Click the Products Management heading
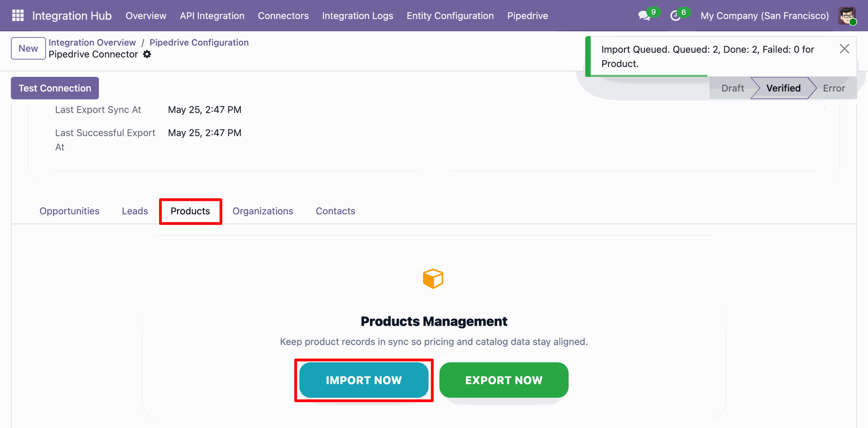868x428 pixels. pos(434,321)
